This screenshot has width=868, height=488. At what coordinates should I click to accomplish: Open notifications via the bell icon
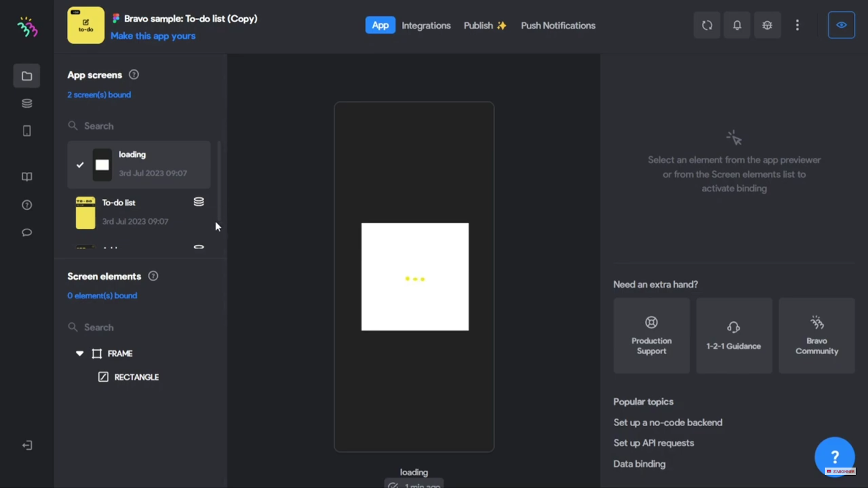click(737, 24)
